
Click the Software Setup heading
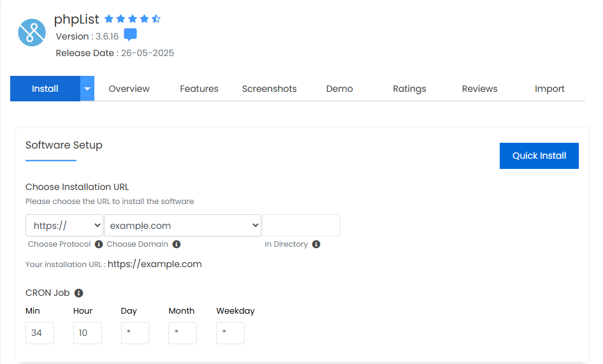[64, 145]
